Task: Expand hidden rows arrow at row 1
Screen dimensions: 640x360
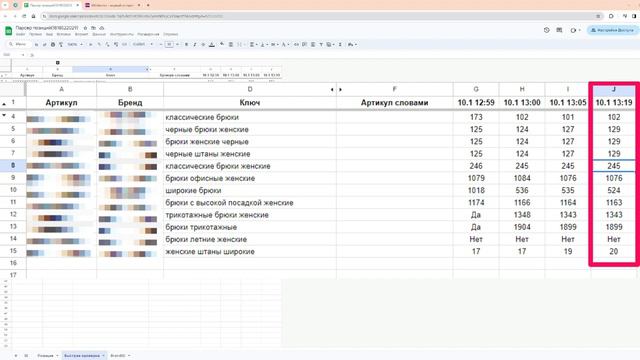Action: tap(4, 104)
